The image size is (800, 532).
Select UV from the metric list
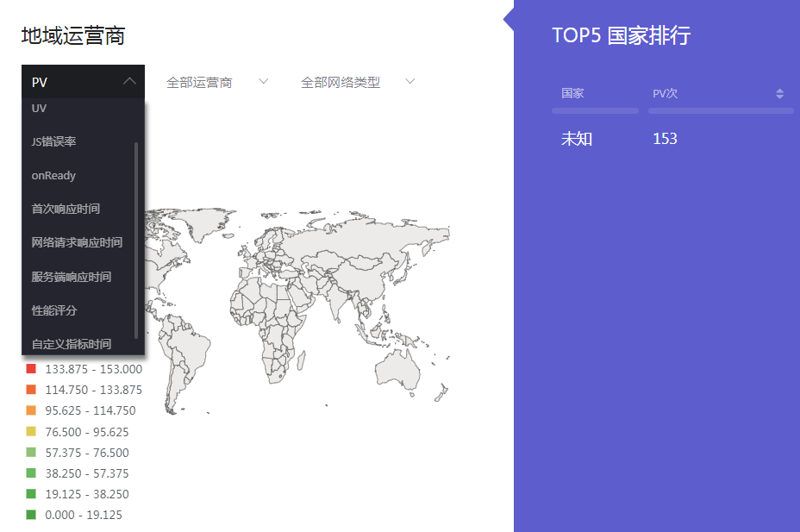pyautogui.click(x=83, y=108)
